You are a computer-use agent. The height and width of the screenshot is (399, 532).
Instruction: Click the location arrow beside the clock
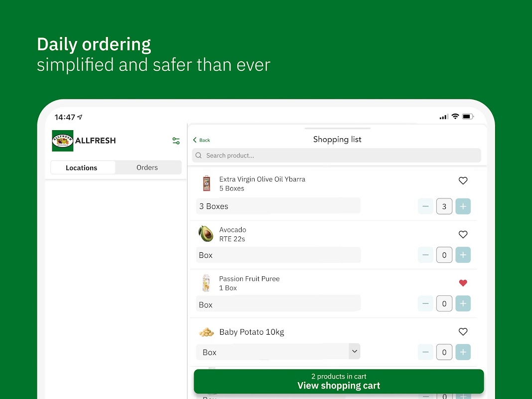pyautogui.click(x=80, y=117)
